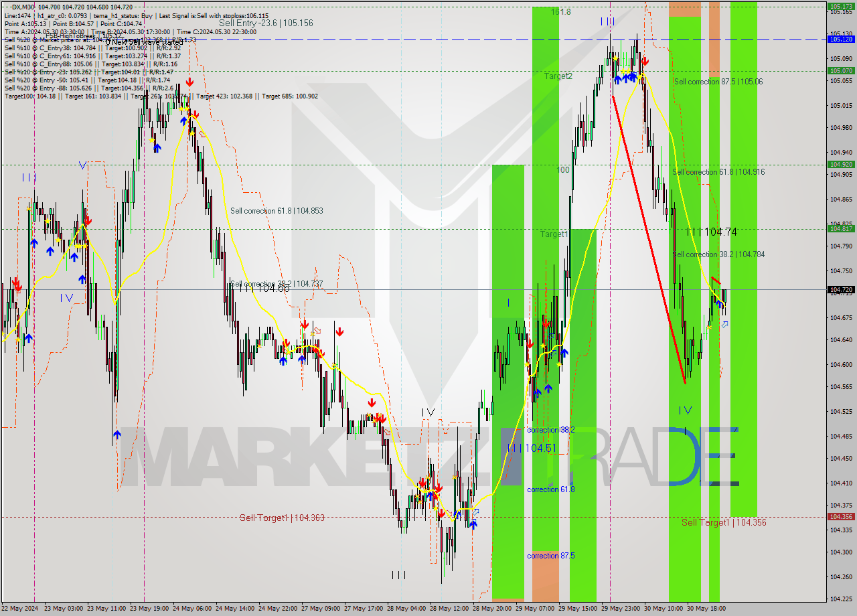The width and height of the screenshot is (857, 616).
Task: Click the 104.225 price scale value
Action: tap(841, 599)
